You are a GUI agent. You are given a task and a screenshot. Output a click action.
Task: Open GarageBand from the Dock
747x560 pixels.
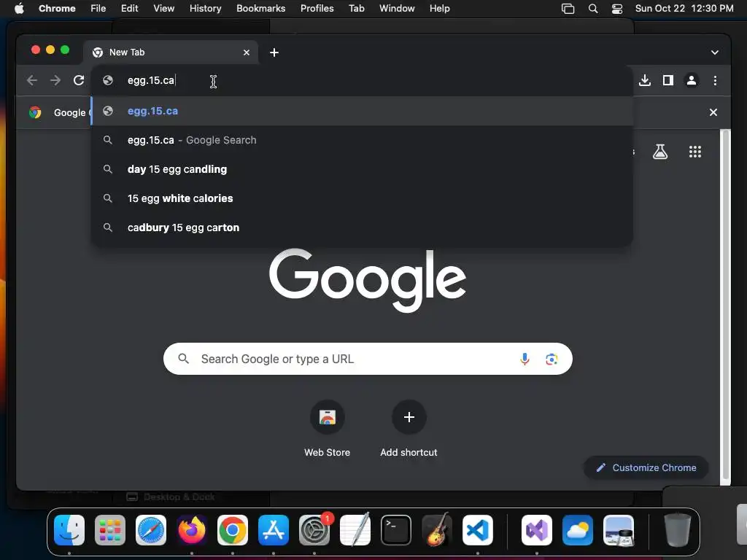point(437,530)
